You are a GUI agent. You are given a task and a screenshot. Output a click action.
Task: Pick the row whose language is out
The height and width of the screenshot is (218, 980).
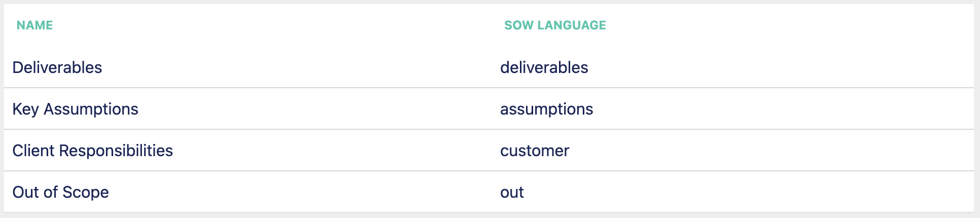pos(489,192)
